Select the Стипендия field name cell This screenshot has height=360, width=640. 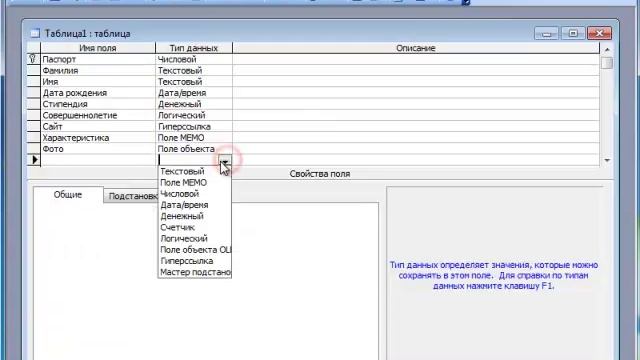click(x=98, y=104)
